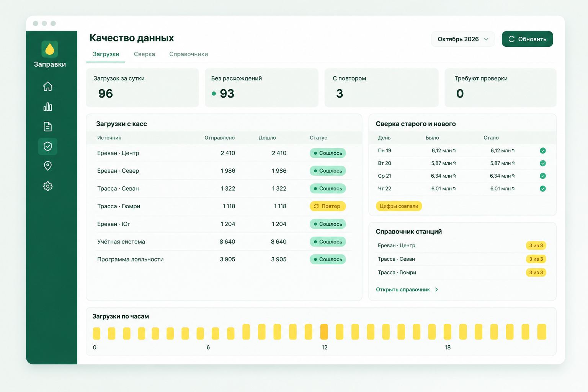588x392 pixels.
Task: Open the С повтором card
Action: pos(381,88)
